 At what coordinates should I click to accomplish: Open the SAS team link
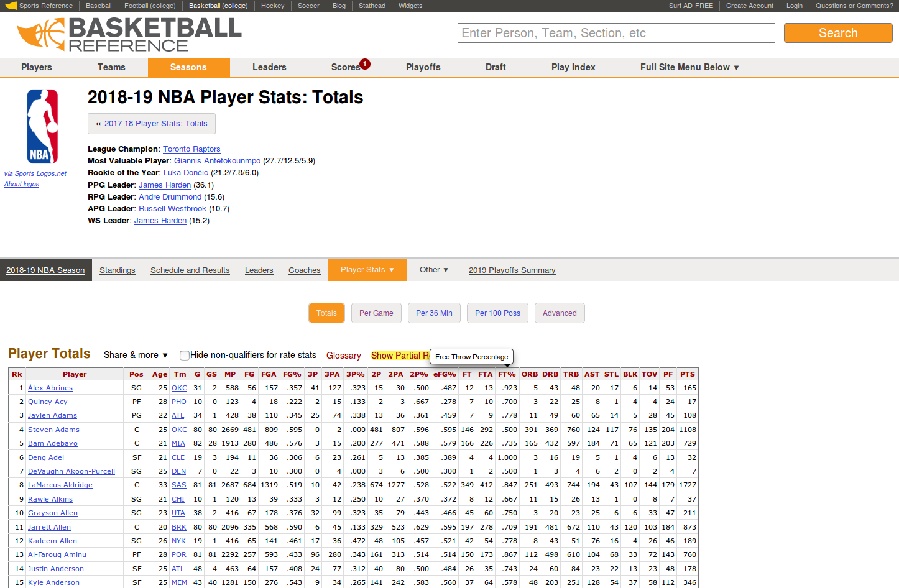click(179, 485)
